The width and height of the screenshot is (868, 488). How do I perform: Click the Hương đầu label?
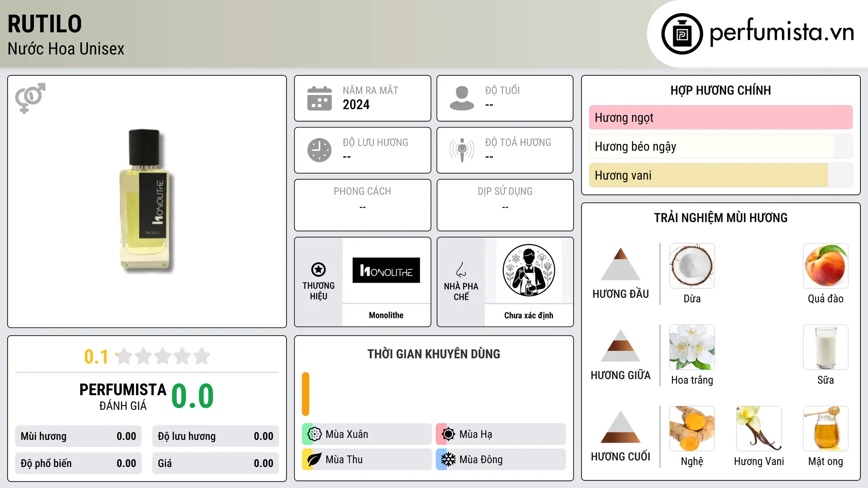[620, 294]
